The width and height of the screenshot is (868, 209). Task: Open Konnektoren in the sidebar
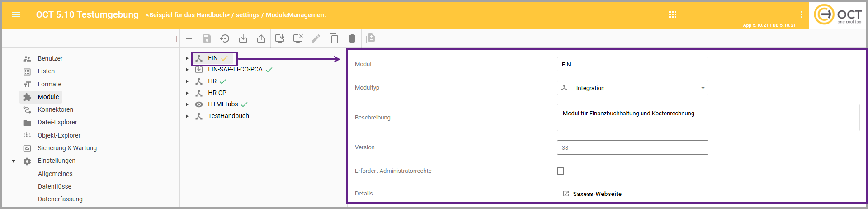(55, 109)
